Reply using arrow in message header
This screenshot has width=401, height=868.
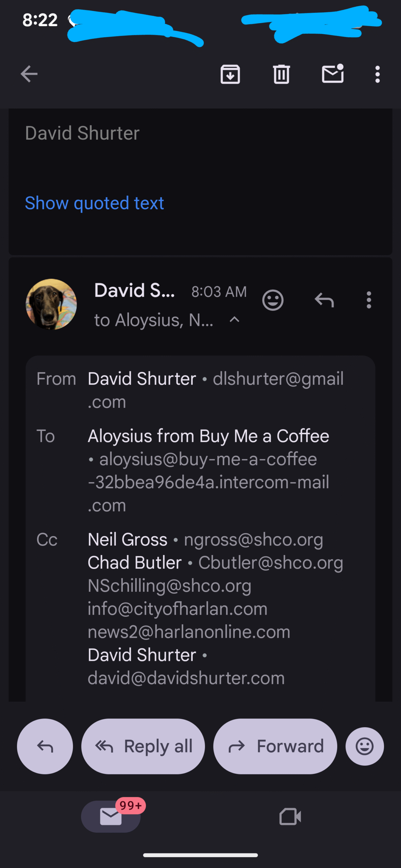tap(324, 300)
